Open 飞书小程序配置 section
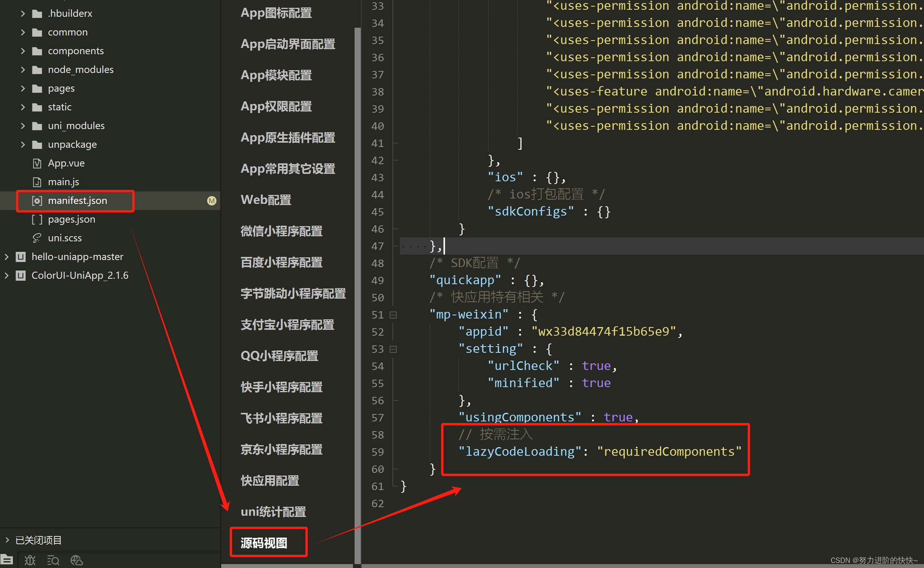 click(x=282, y=418)
